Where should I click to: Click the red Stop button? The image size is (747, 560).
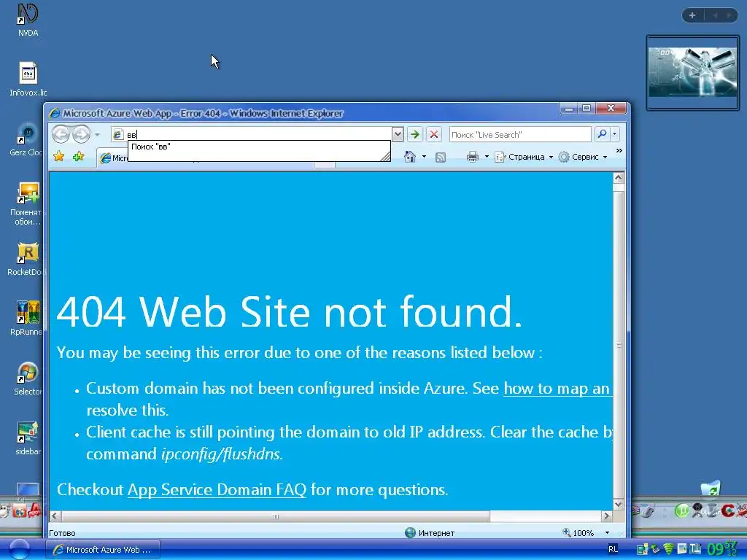433,135
